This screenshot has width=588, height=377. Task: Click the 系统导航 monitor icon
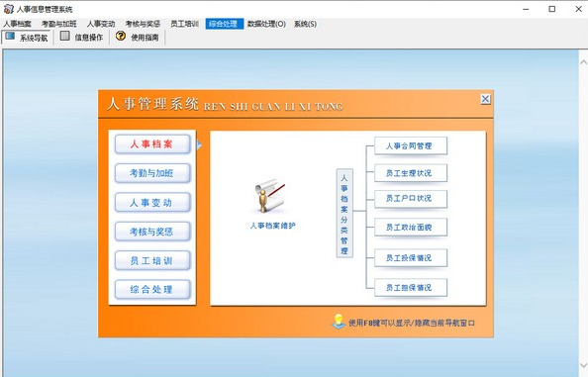(10, 36)
